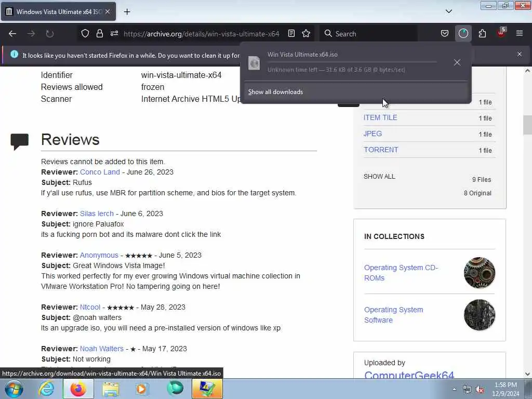Show hidden system tray icons
This screenshot has height=399, width=532.
(x=454, y=389)
